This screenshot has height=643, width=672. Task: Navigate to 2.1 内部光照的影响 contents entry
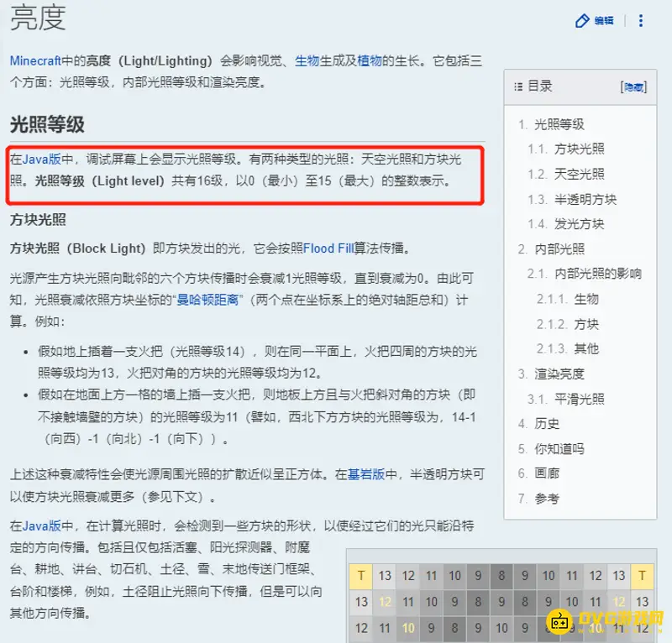click(x=597, y=274)
